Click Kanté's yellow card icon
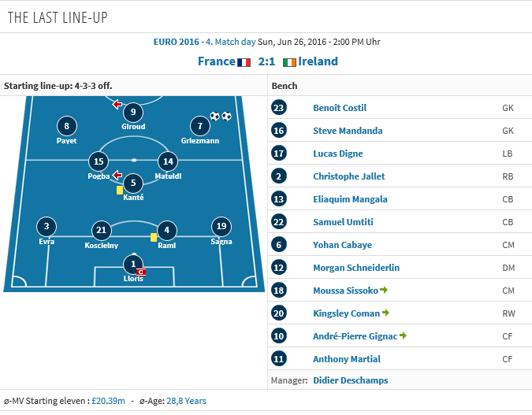 pos(120,190)
